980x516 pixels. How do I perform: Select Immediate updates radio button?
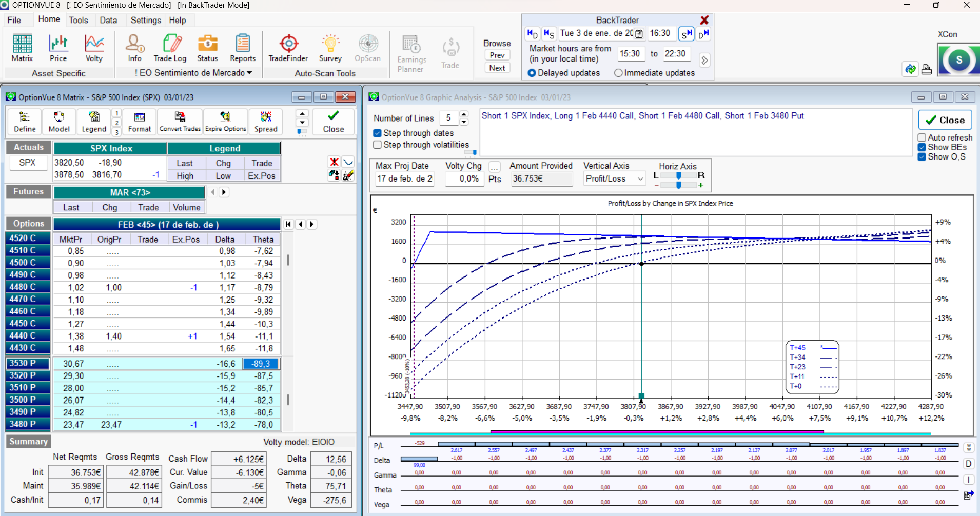[618, 73]
